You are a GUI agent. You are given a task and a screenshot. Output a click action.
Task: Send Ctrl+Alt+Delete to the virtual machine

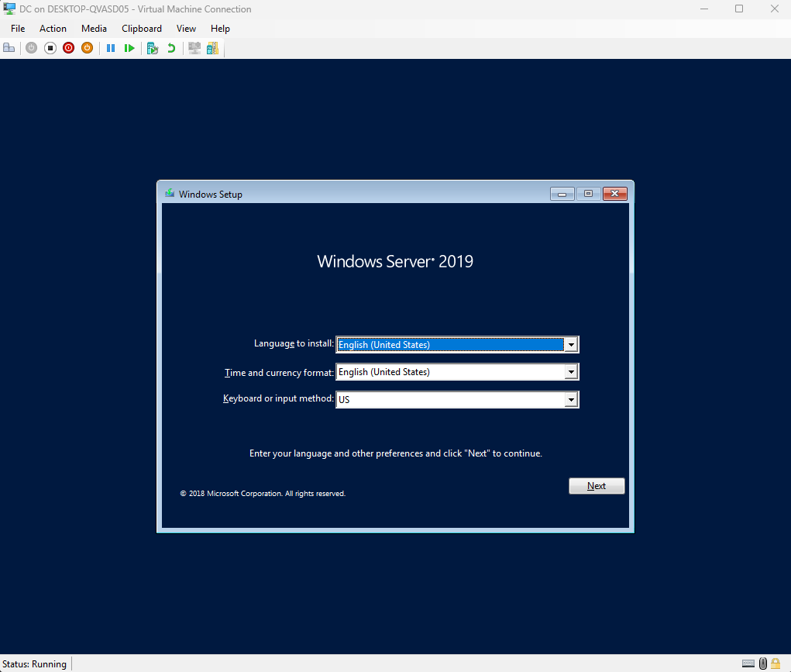pyautogui.click(x=9, y=47)
